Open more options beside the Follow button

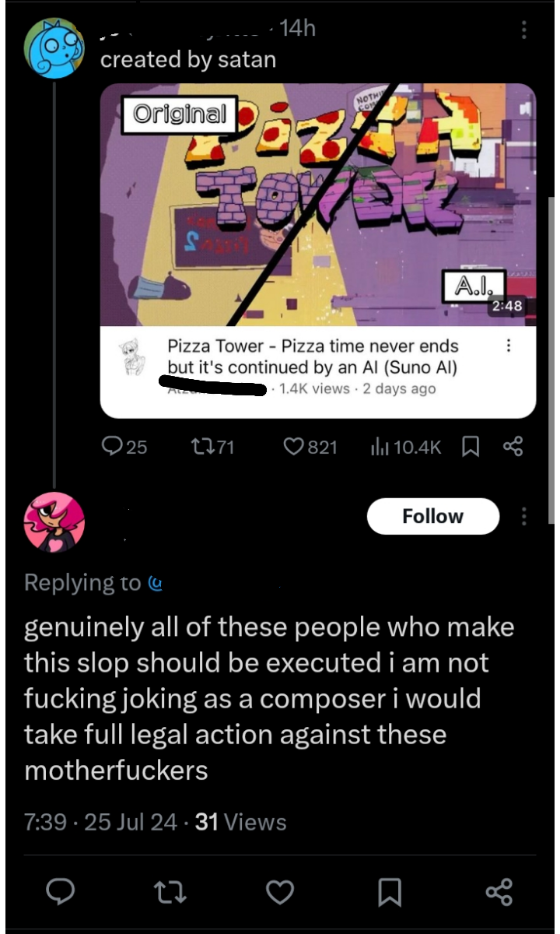(x=524, y=516)
